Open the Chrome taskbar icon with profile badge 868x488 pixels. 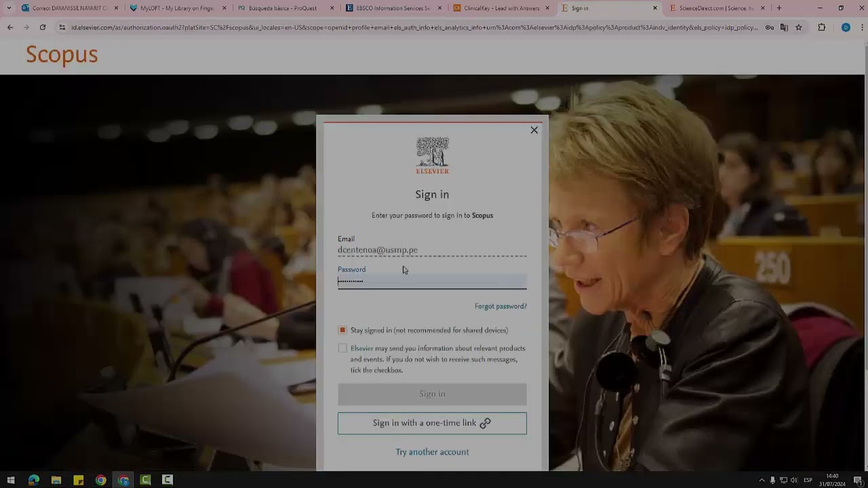(123, 480)
